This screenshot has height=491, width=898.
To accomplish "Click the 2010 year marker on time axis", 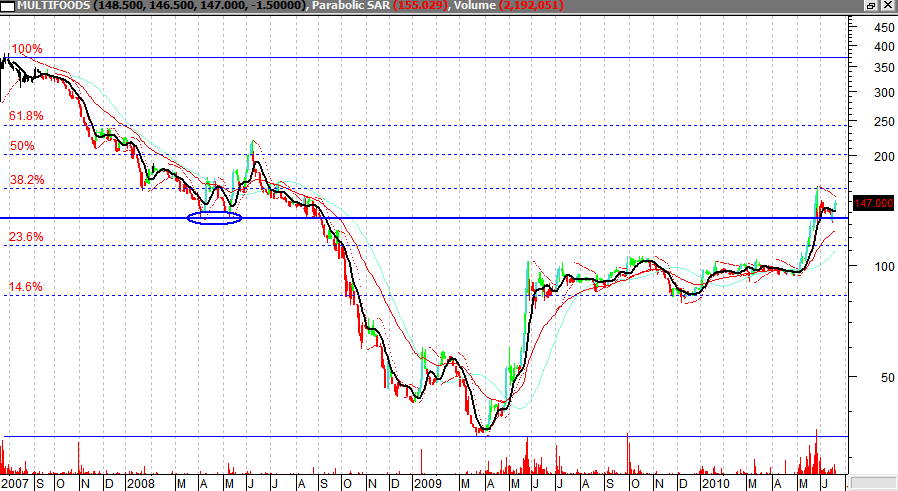I will pyautogui.click(x=715, y=484).
